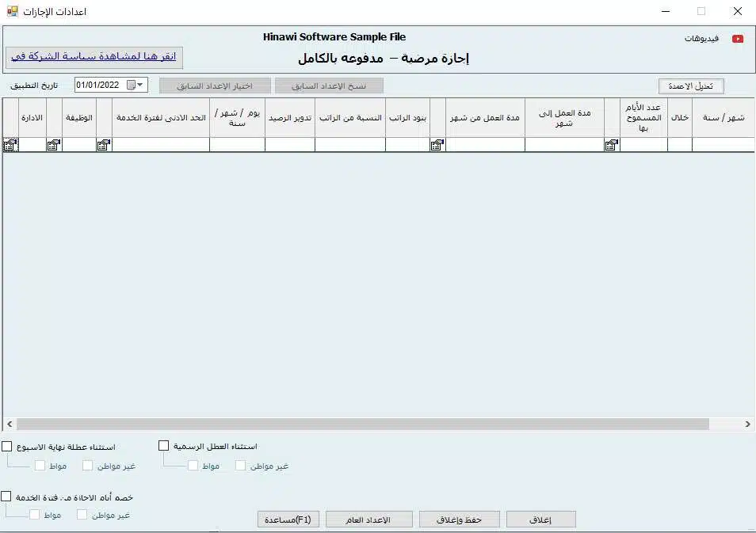Viewport: 756px width, 533px height.
Task: Open الإعداد العام general settings
Action: coord(369,520)
